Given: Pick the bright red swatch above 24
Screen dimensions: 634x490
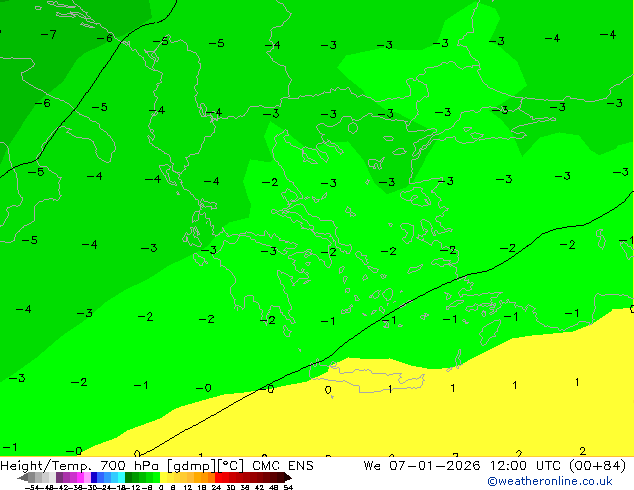Looking at the screenshot, I should [218, 477].
